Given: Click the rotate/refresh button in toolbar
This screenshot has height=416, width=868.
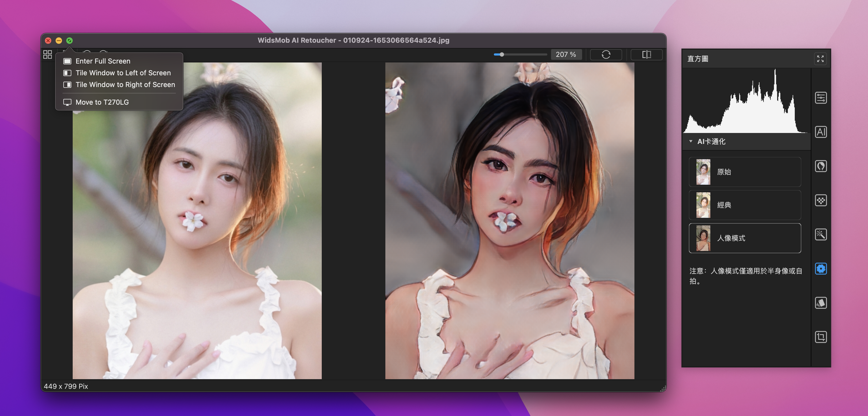Looking at the screenshot, I should [606, 54].
